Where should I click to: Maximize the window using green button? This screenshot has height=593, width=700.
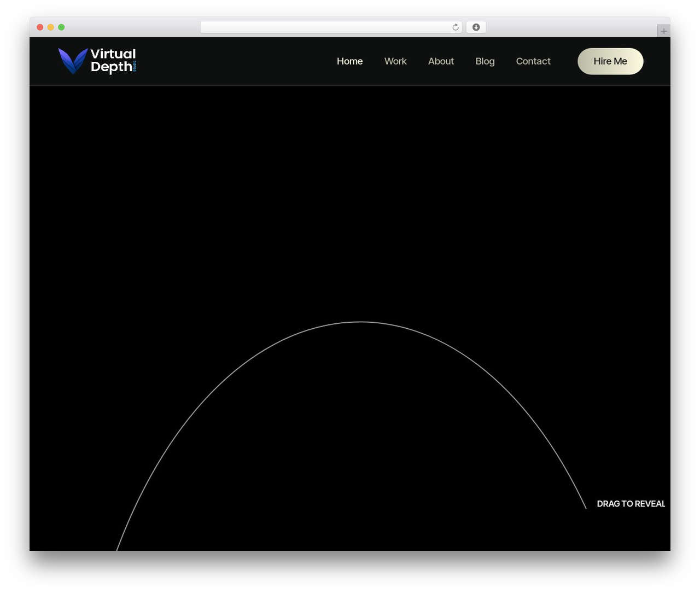pyautogui.click(x=61, y=27)
